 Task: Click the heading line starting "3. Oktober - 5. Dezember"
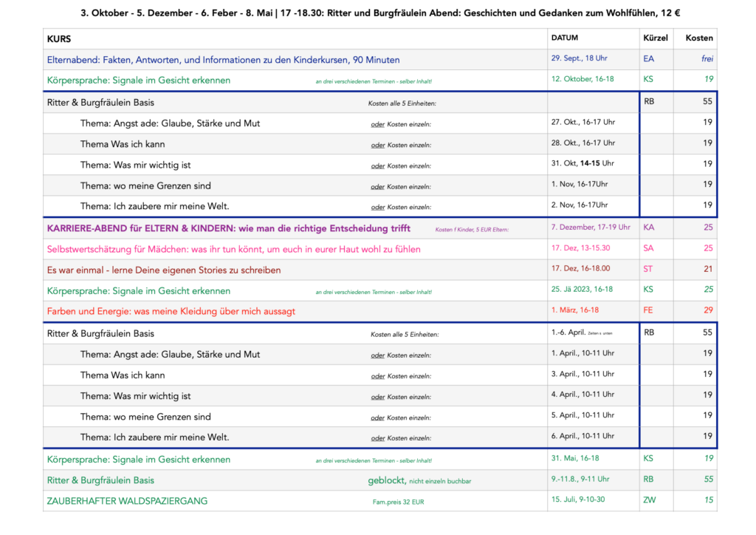point(380,13)
